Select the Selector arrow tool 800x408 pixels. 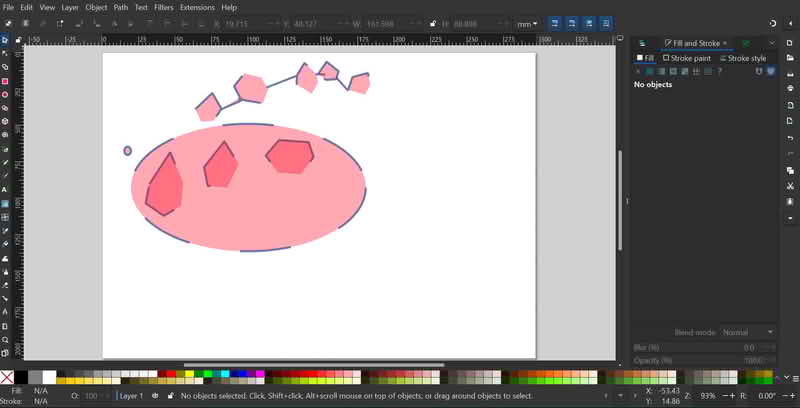tap(5, 40)
